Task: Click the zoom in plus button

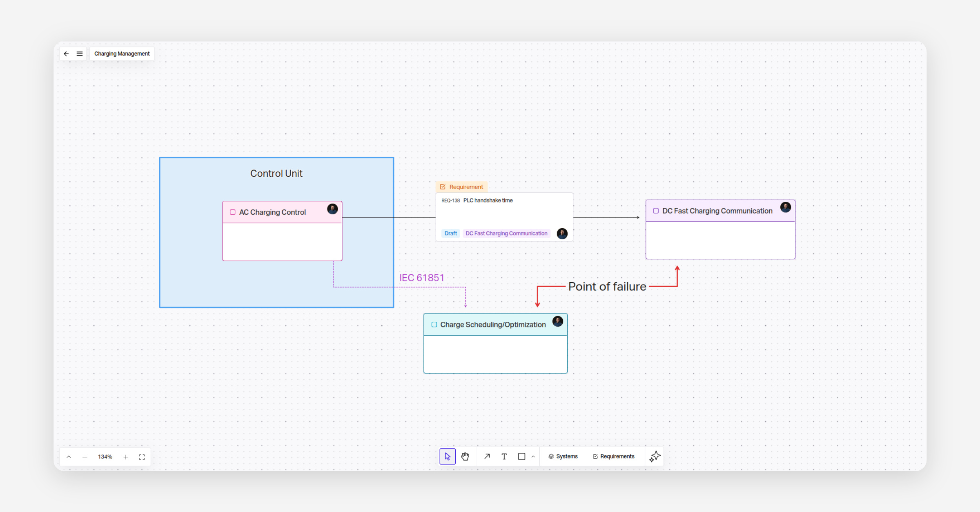Action: (x=126, y=457)
